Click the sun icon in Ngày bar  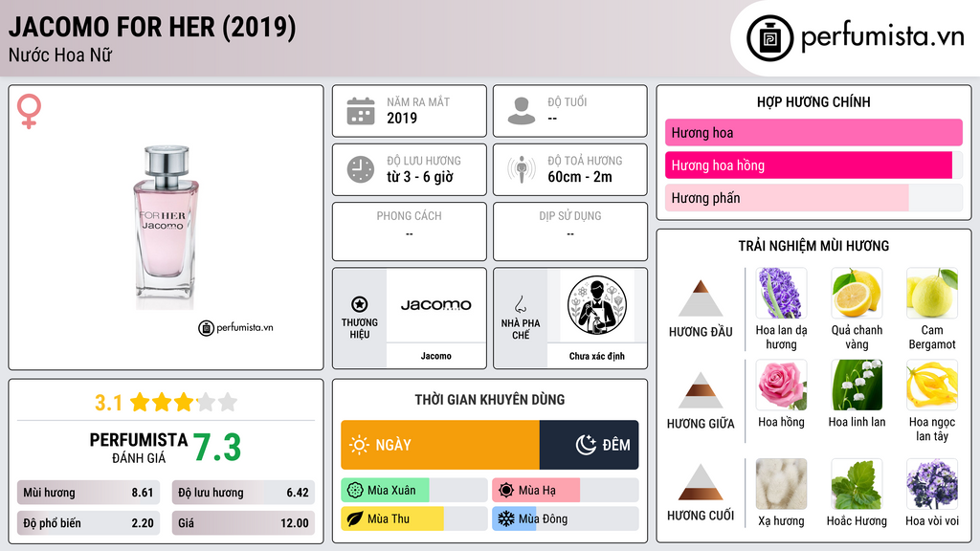click(x=360, y=445)
